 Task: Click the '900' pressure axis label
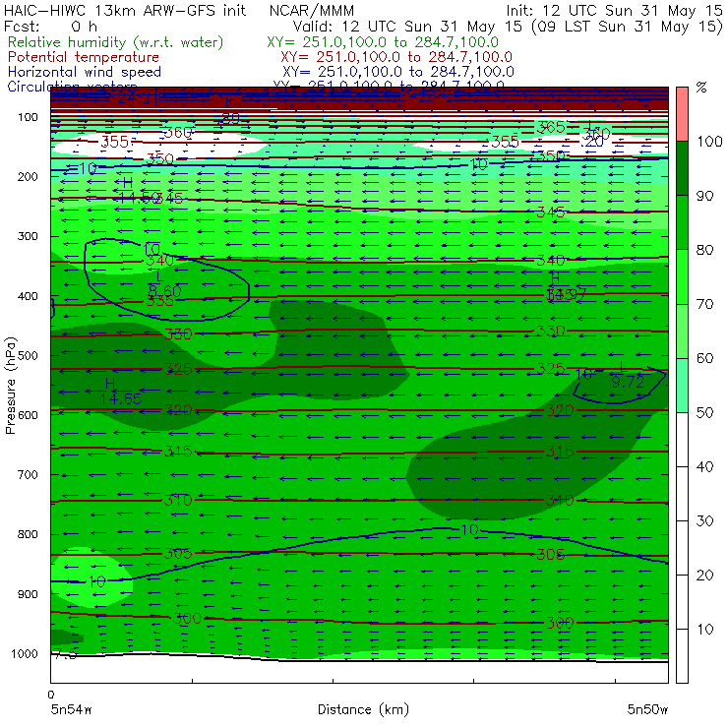[x=29, y=594]
